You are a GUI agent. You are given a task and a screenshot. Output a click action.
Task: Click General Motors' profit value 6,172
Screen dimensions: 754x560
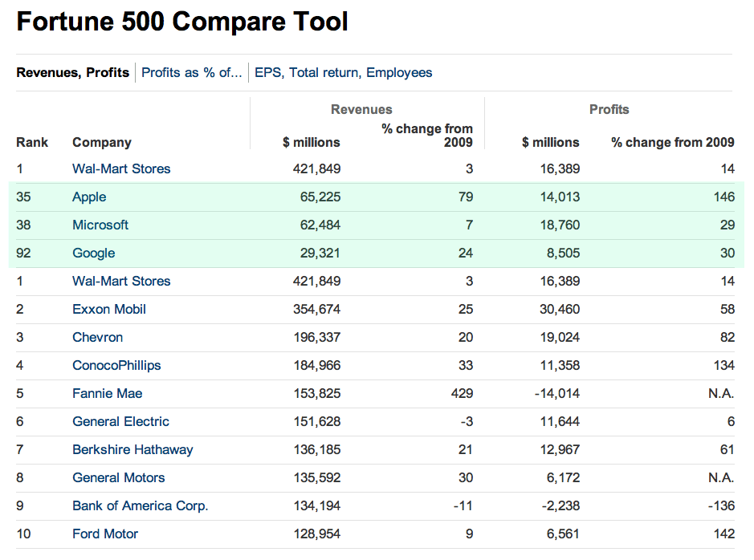point(563,478)
